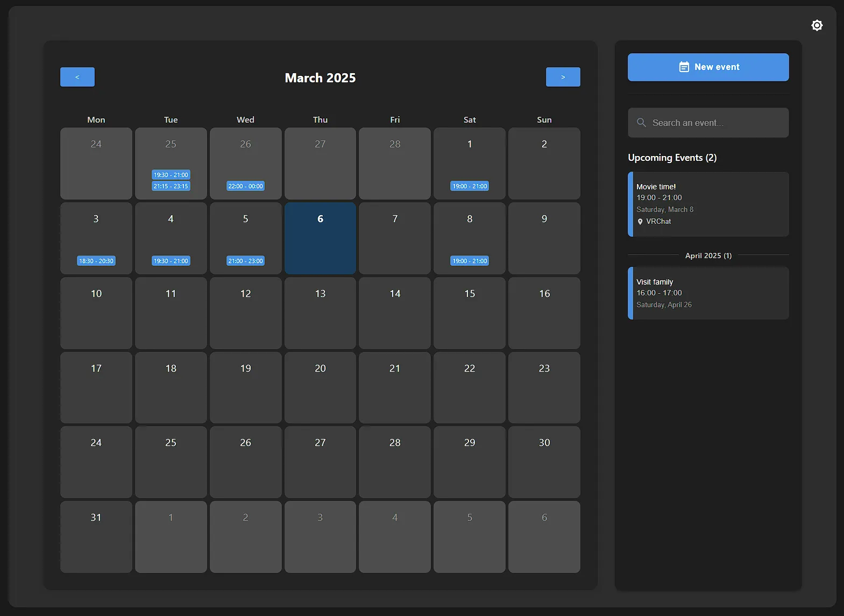Screen dimensions: 844x616
Task: Open the 22:00 - 00:00 event chip
Action: point(245,186)
